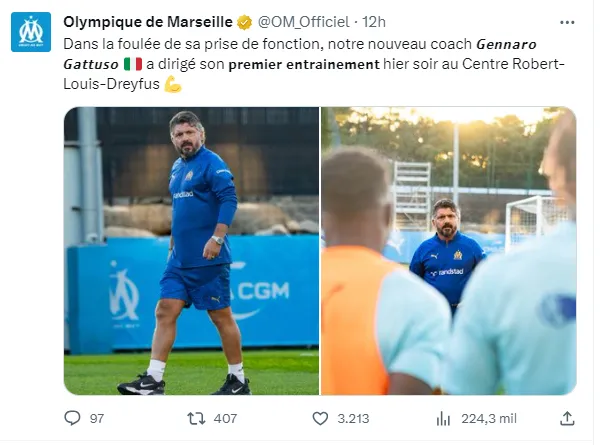
Task: Click the retweet arrows icon
Action: (198, 418)
